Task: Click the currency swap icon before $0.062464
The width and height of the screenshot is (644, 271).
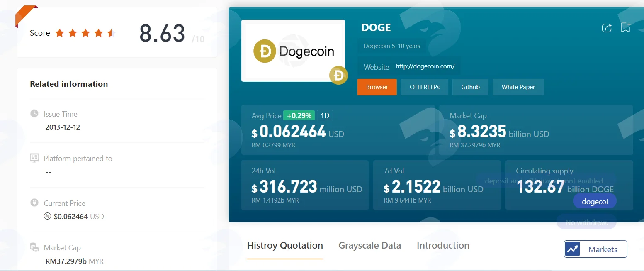Action: (x=48, y=216)
